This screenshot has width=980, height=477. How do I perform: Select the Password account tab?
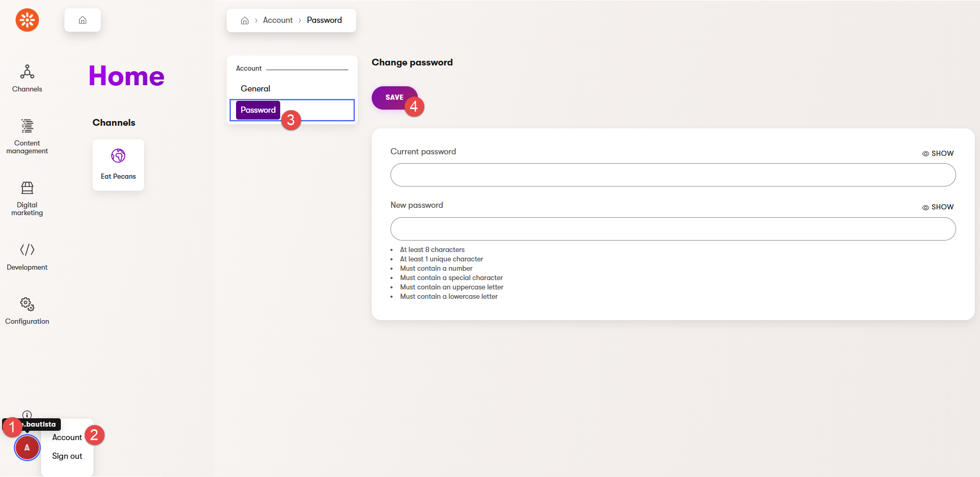pyautogui.click(x=258, y=110)
